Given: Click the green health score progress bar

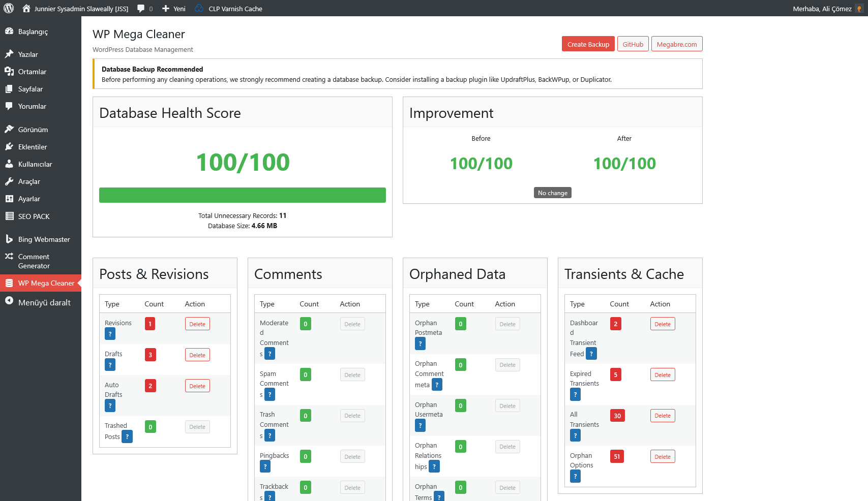Looking at the screenshot, I should [x=242, y=195].
